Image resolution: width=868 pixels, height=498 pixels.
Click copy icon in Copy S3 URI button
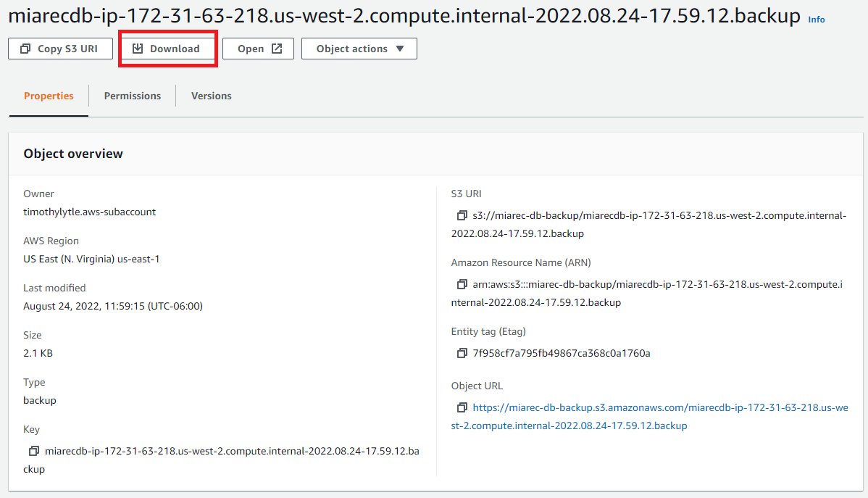[25, 49]
